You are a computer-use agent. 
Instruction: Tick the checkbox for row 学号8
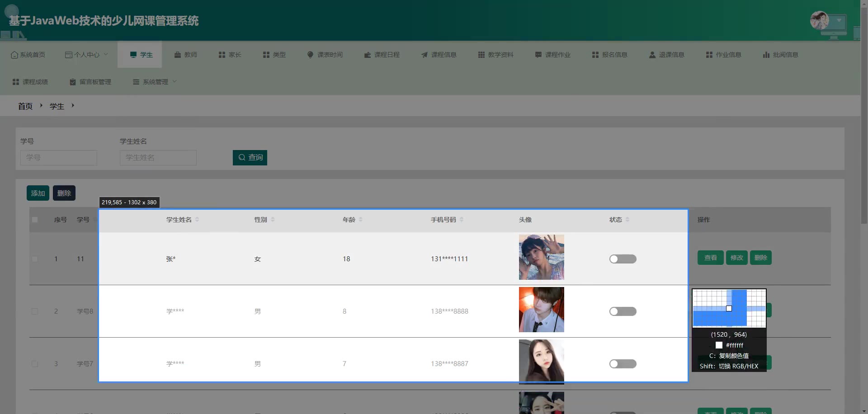[x=35, y=311]
